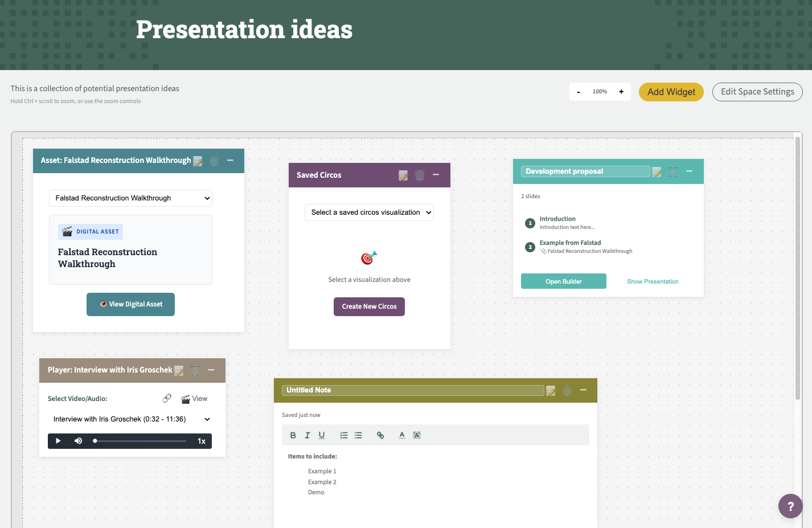Click copy-link icon beside Select Video/Audio
Viewport: 812px width, 528px height.
[x=167, y=398]
